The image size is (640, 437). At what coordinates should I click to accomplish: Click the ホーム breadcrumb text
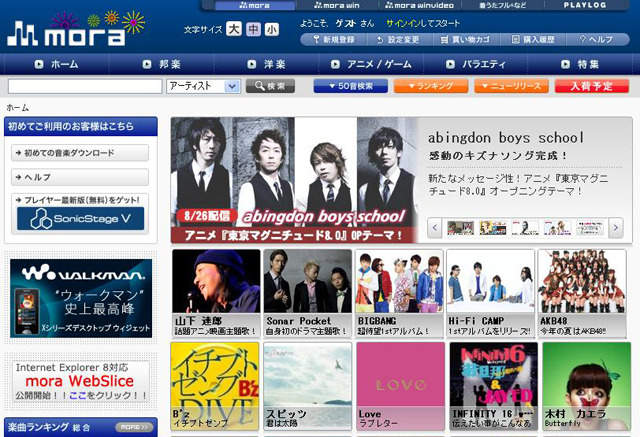click(x=18, y=108)
